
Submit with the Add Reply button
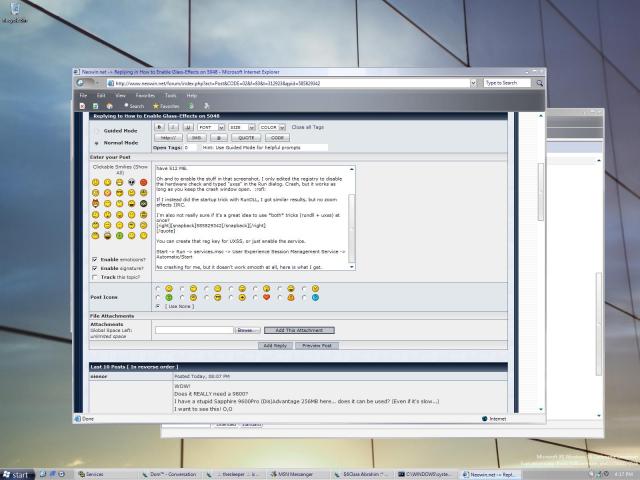pyautogui.click(x=275, y=346)
